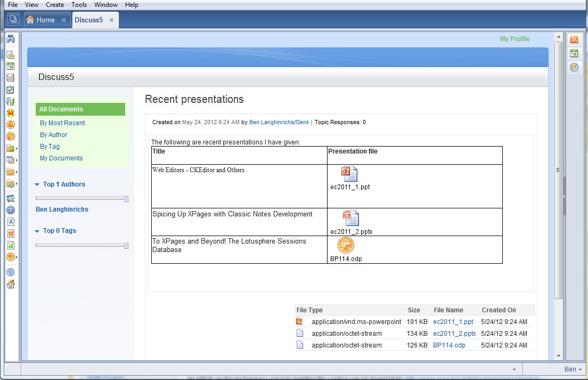Open the Open List button left of Home tab
Screen dimensions: 588x380
pyautogui.click(x=13, y=20)
